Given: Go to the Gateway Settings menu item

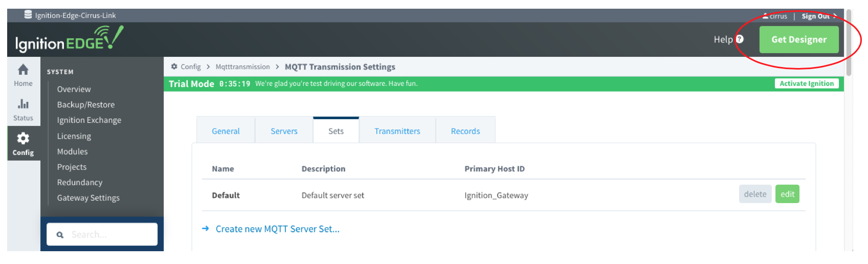Looking at the screenshot, I should click(88, 197).
